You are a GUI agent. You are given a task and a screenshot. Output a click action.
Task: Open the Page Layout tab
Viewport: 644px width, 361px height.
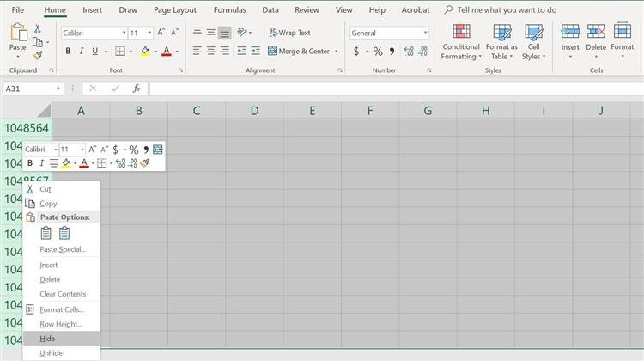pyautogui.click(x=175, y=9)
